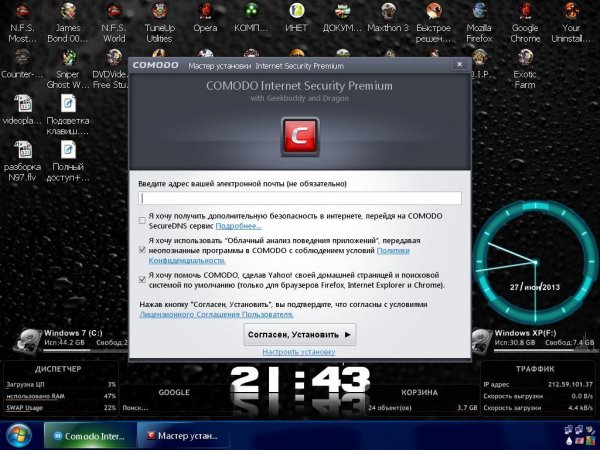Click the 21:43 digital clock gadget
The image size is (600, 450).
300,380
